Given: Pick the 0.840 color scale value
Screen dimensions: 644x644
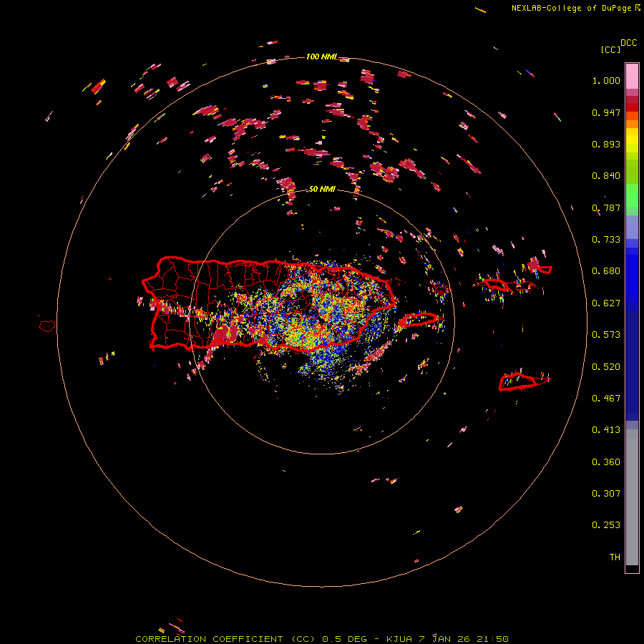Looking at the screenshot, I should click(x=606, y=176).
